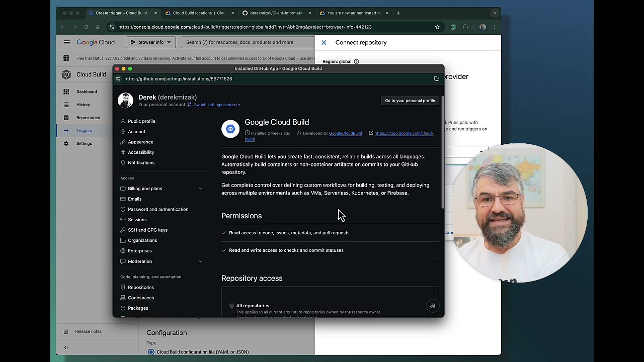Screen dimensions: 644x362
Task: Go back in Chrome history
Action: [x=63, y=27]
